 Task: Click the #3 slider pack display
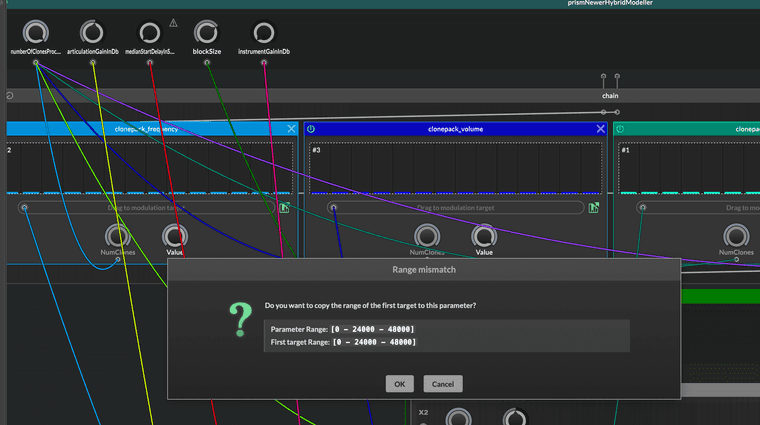pos(456,168)
